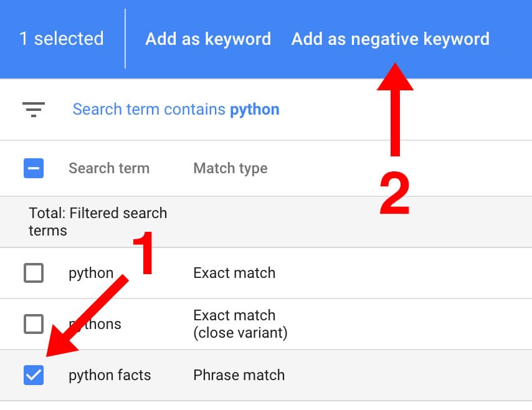Check the checkbox next to pythons

pos(34,324)
